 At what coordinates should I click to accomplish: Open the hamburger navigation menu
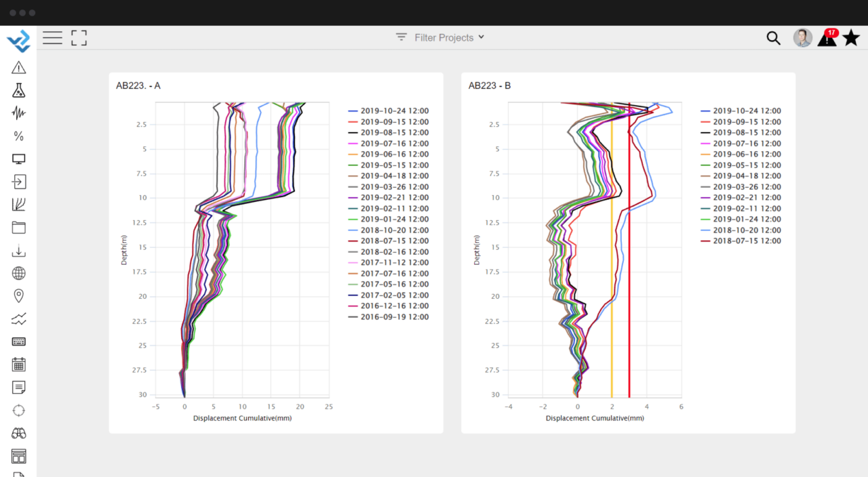[52, 38]
